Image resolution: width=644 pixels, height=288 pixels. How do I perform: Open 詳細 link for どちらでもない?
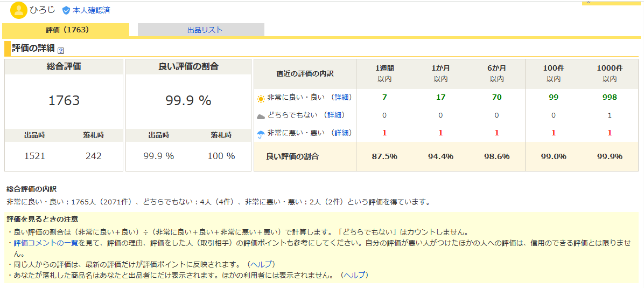tap(335, 115)
